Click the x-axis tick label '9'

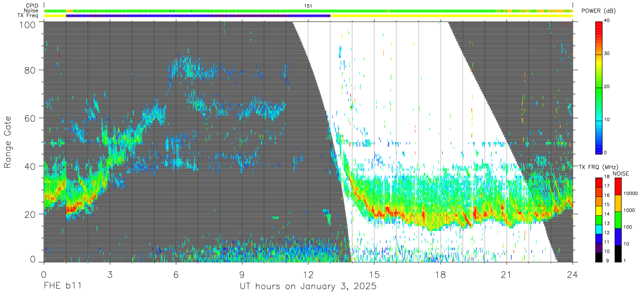(x=242, y=274)
